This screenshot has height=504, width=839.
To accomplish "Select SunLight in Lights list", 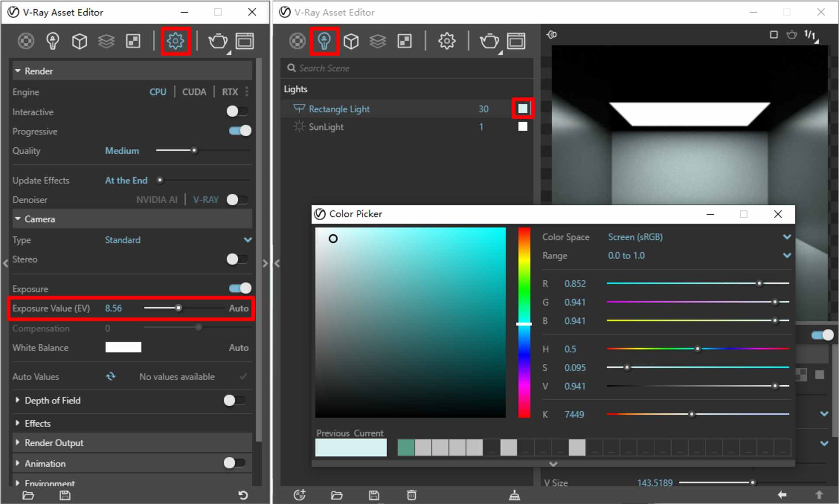I will pos(326,127).
